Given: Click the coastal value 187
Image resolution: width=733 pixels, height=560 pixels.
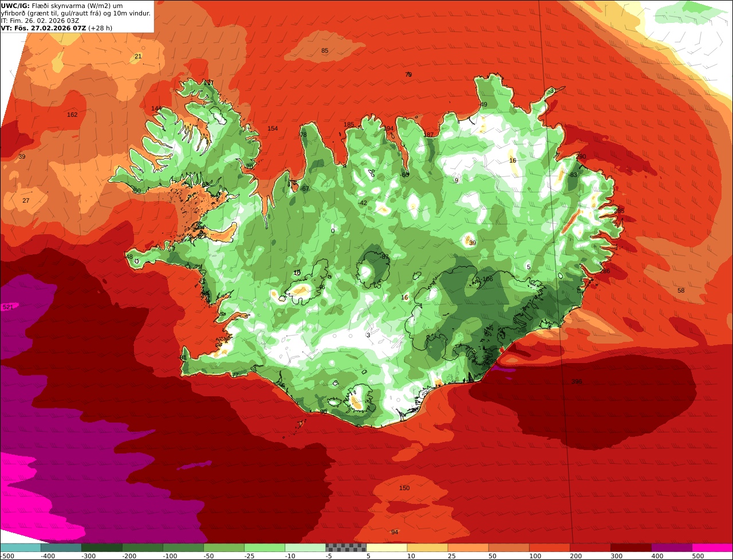Looking at the screenshot, I should click(428, 135).
